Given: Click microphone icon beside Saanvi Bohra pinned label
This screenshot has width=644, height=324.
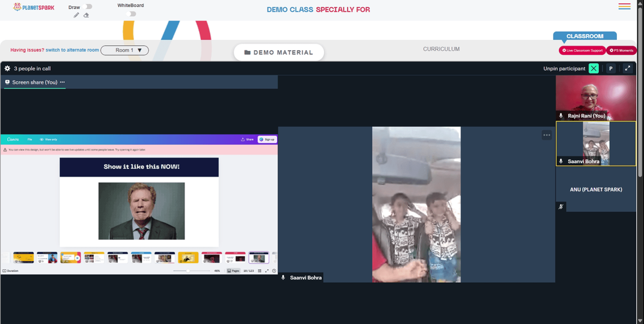Looking at the screenshot, I should click(x=283, y=278).
